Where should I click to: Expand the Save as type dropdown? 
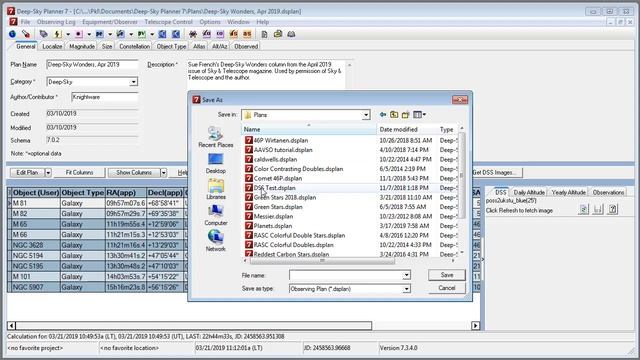(x=406, y=289)
